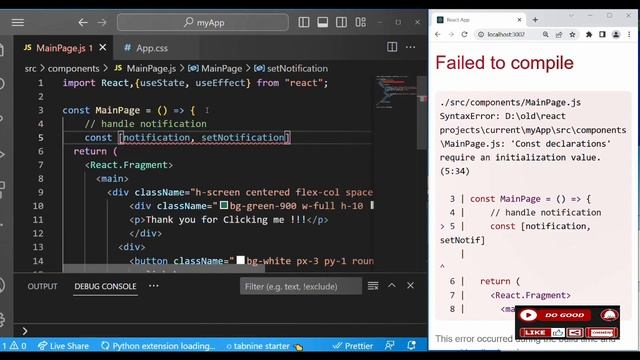Go back with the navigation arrow in VS Code
640x360 pixels.
(x=83, y=22)
